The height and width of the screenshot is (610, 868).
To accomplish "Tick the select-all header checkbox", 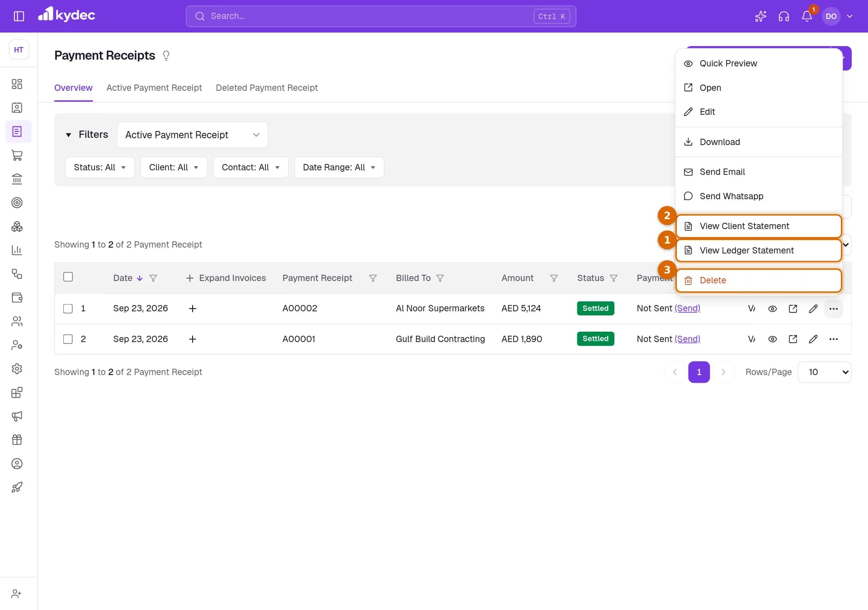I will click(68, 277).
